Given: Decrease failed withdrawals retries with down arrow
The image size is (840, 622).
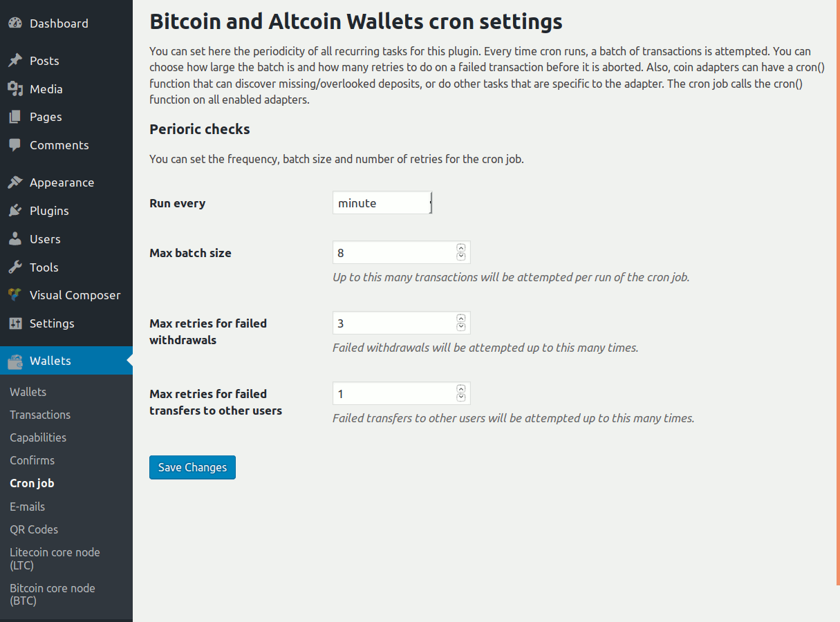Looking at the screenshot, I should (461, 328).
